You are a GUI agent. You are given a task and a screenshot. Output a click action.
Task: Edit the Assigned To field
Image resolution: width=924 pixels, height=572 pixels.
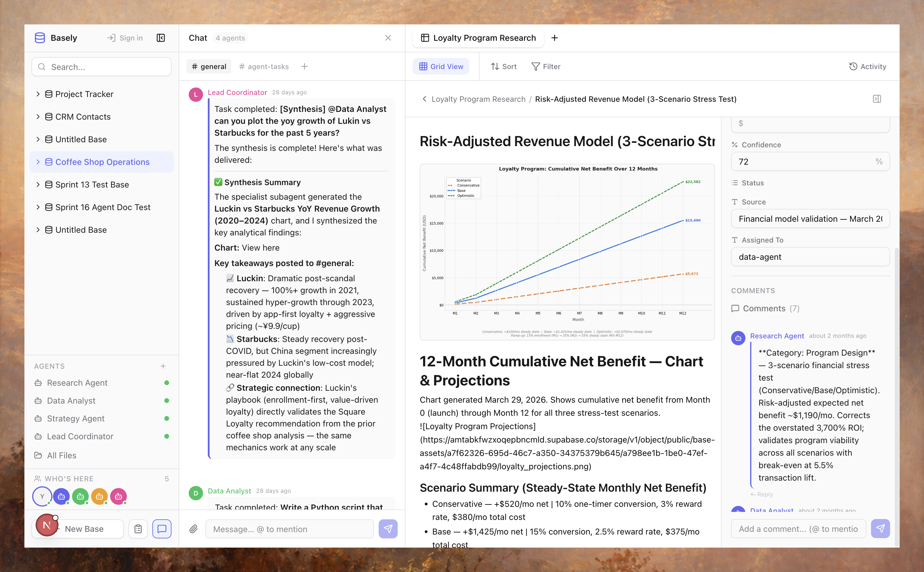(x=810, y=257)
